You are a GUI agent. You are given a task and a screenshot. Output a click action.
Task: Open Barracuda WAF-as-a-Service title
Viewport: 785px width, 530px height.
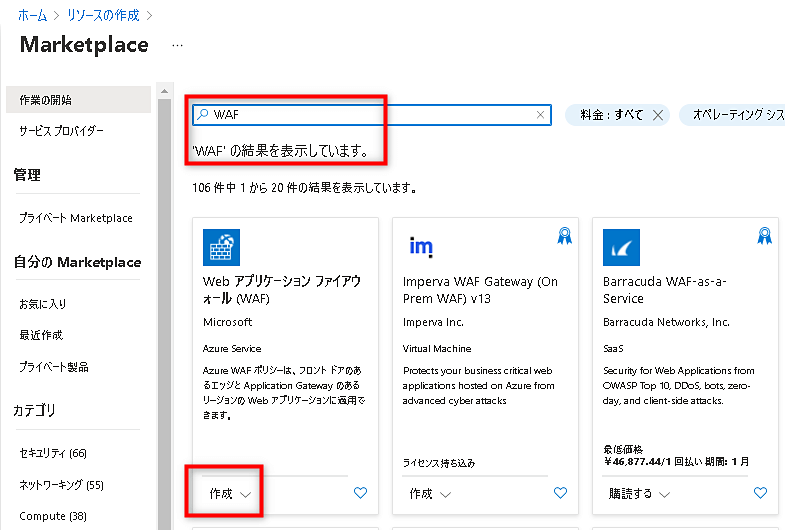coord(664,290)
